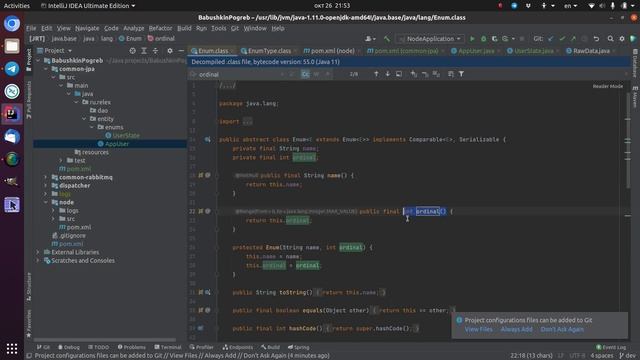
Task: Open Problems tool window button
Action: pyautogui.click(x=131, y=347)
